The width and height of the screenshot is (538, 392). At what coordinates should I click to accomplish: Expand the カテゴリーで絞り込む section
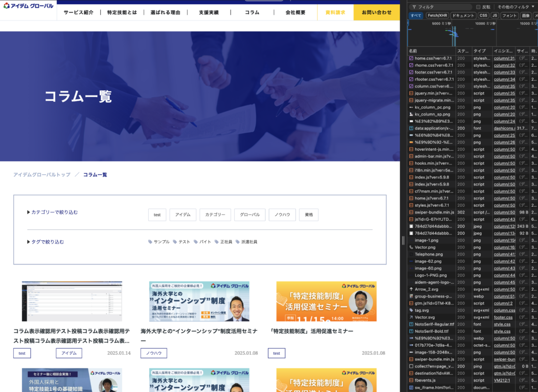pos(52,212)
